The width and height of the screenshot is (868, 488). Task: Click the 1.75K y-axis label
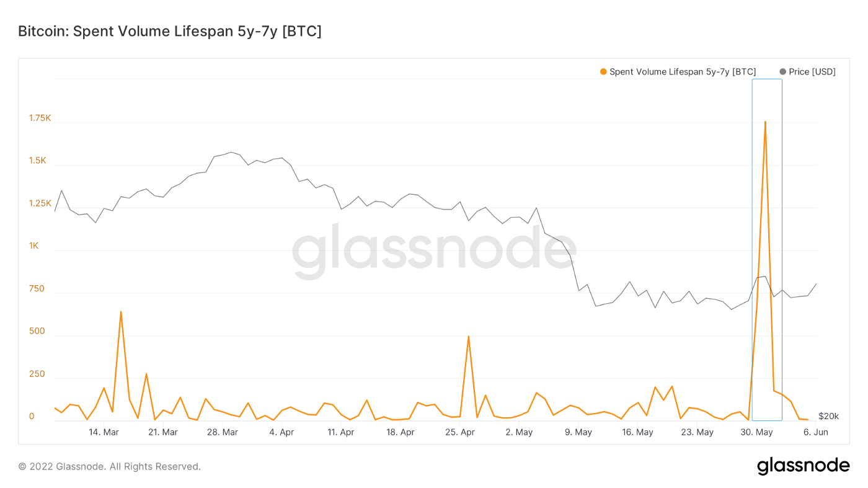40,118
